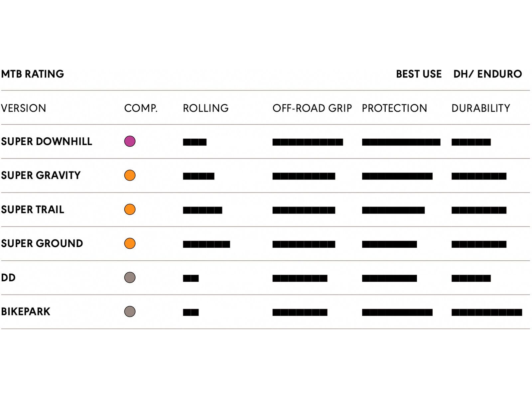Screen dimensions: 532x399
Task: Click the DURABILITY column header
Action: 480,108
